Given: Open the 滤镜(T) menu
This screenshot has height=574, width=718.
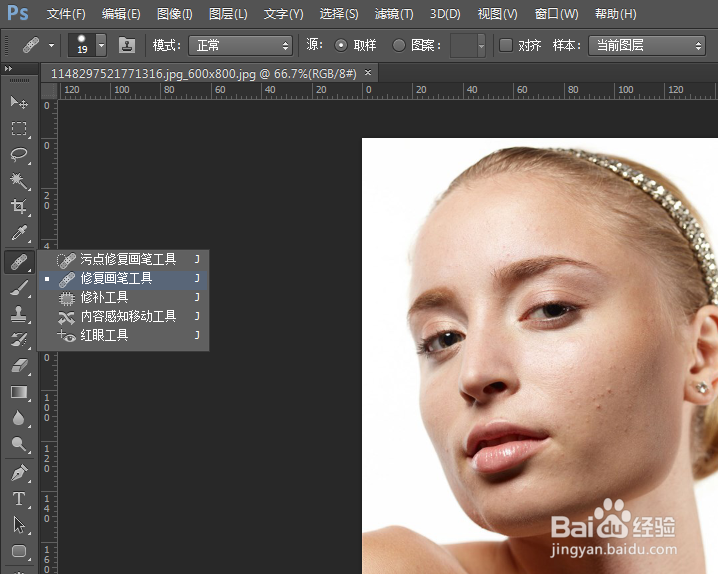Looking at the screenshot, I should (x=394, y=14).
